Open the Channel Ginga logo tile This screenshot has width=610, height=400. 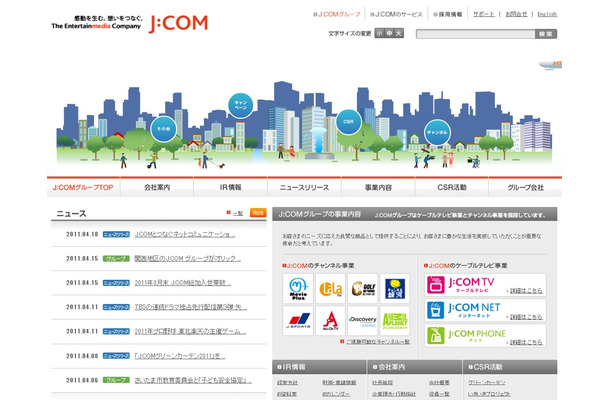point(395,289)
